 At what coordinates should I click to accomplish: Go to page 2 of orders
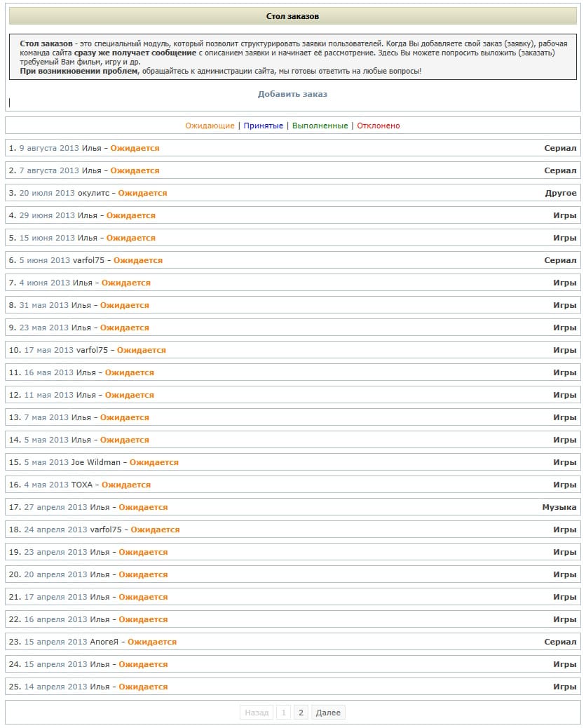coord(301,712)
